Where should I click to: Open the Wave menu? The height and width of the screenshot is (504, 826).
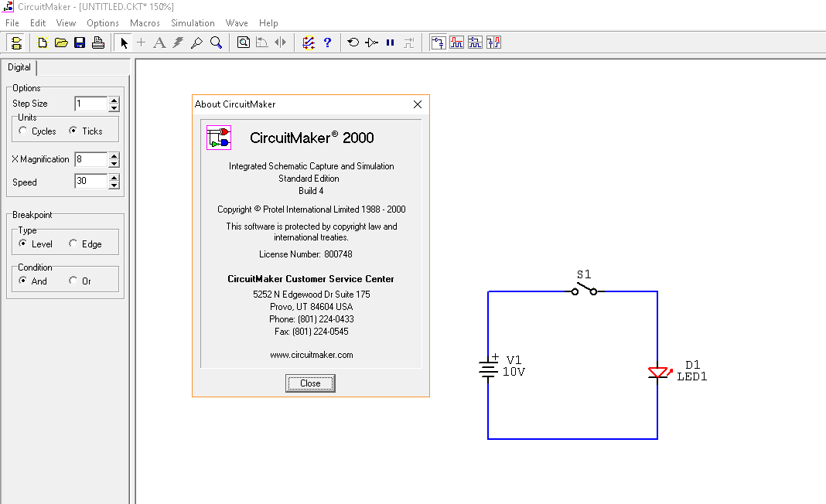coord(237,23)
